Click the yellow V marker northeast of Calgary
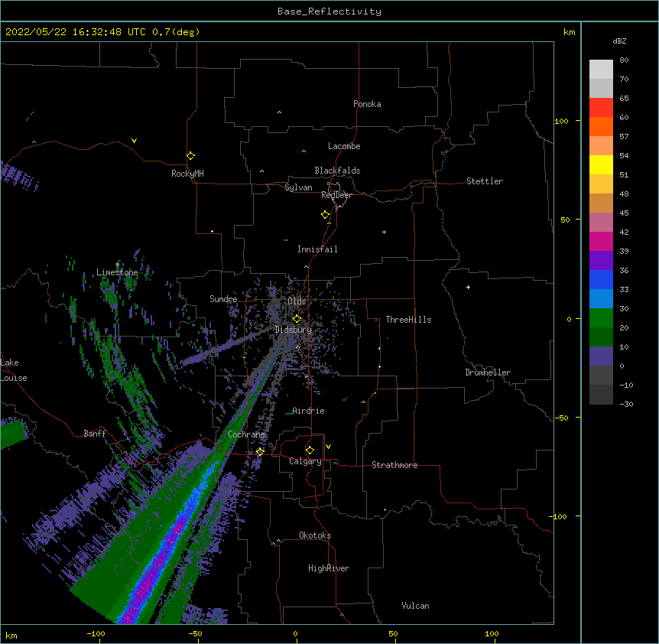659x644 pixels. pyautogui.click(x=328, y=447)
